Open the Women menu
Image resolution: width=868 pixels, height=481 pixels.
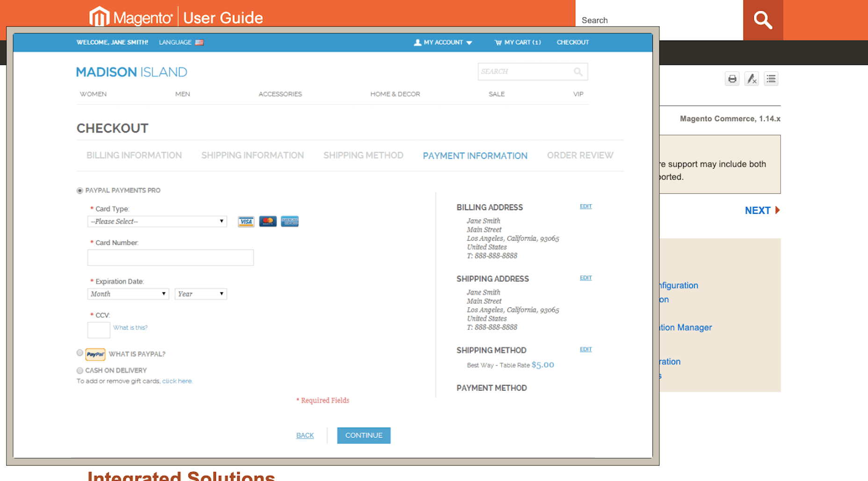pyautogui.click(x=93, y=94)
